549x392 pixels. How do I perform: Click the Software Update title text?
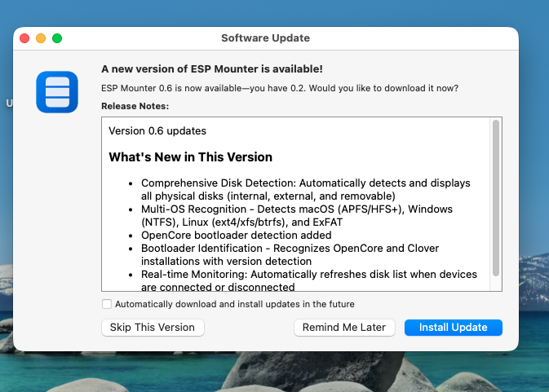[x=265, y=37]
